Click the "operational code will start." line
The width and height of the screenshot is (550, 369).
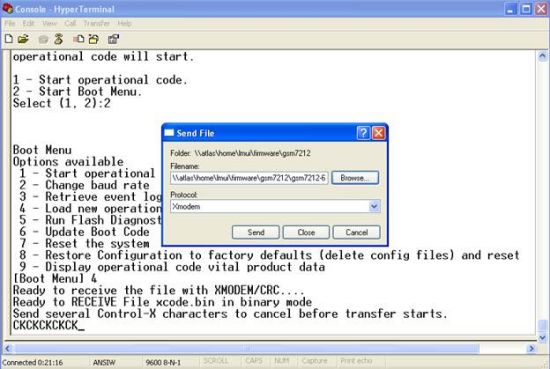click(x=103, y=56)
